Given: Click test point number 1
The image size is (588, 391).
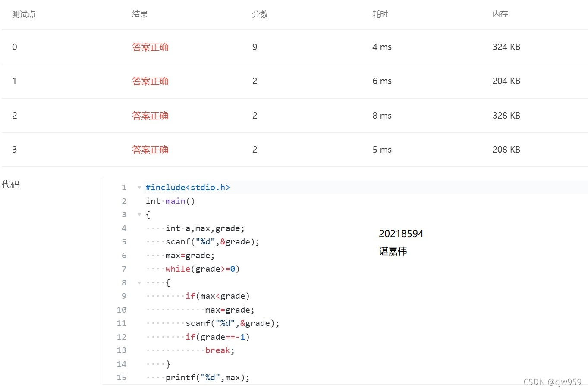Looking at the screenshot, I should (x=15, y=81).
